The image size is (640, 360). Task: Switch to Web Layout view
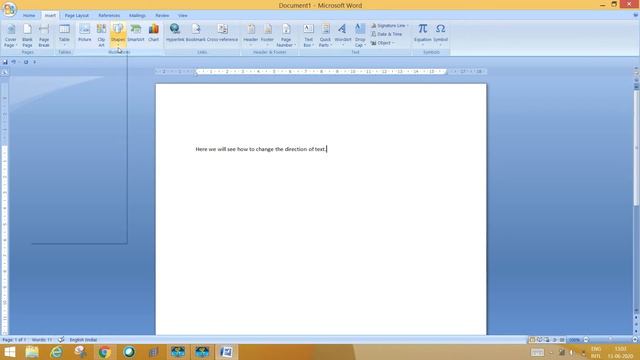[x=547, y=340]
